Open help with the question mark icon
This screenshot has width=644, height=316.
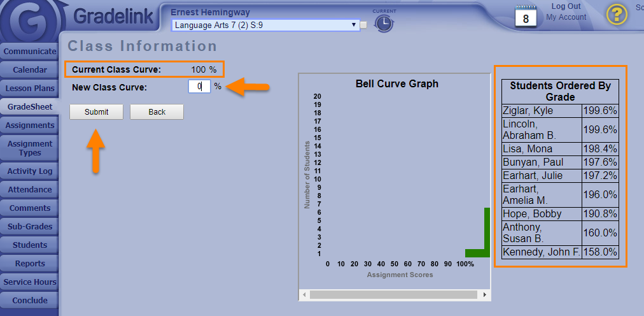click(616, 14)
